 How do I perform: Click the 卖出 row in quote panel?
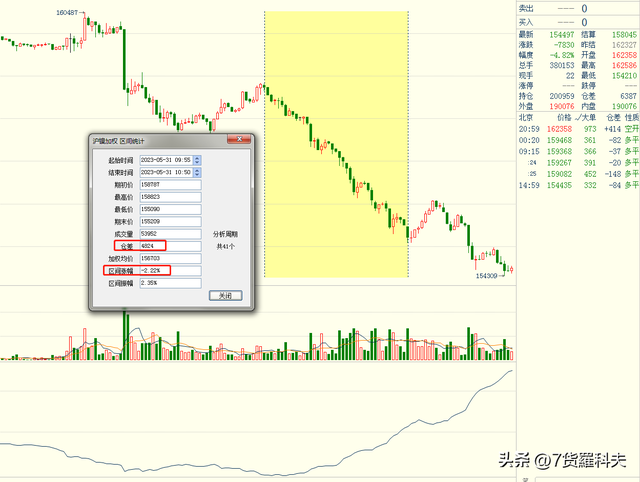point(578,9)
